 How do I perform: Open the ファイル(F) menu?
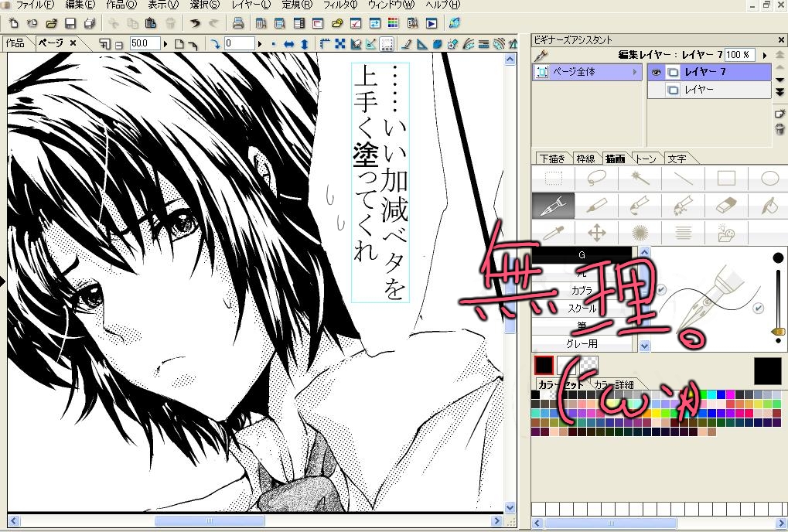click(35, 5)
